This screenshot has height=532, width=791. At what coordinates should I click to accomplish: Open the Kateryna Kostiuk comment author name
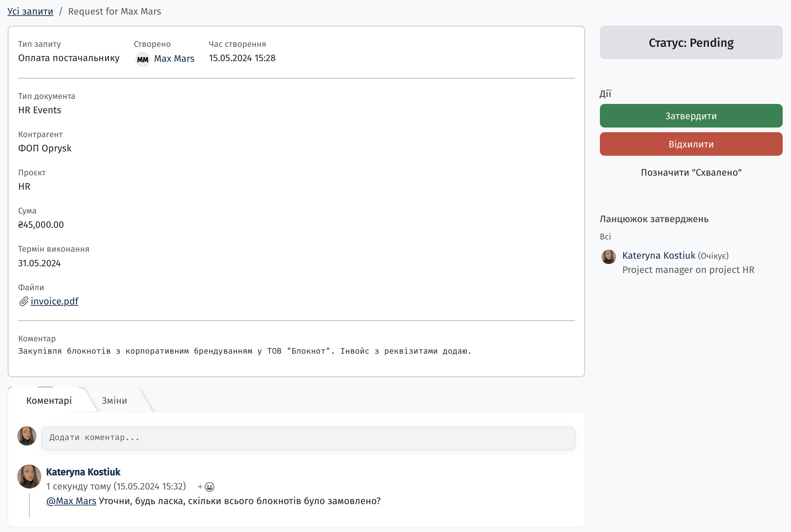(83, 472)
